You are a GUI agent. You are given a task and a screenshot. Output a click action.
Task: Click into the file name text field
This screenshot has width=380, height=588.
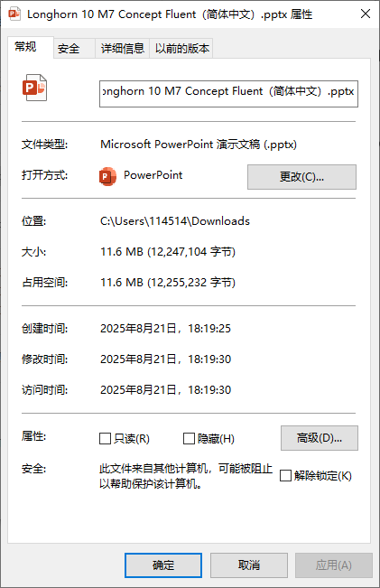point(228,94)
